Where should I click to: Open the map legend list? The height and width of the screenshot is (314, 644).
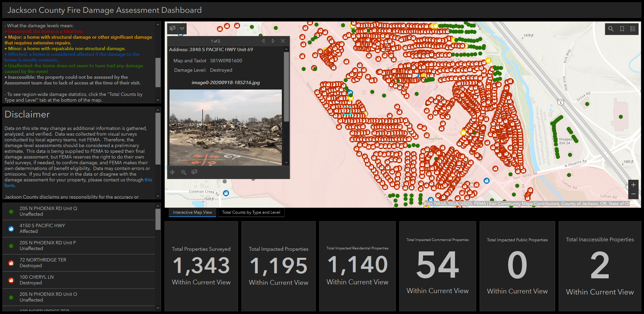[x=633, y=29]
